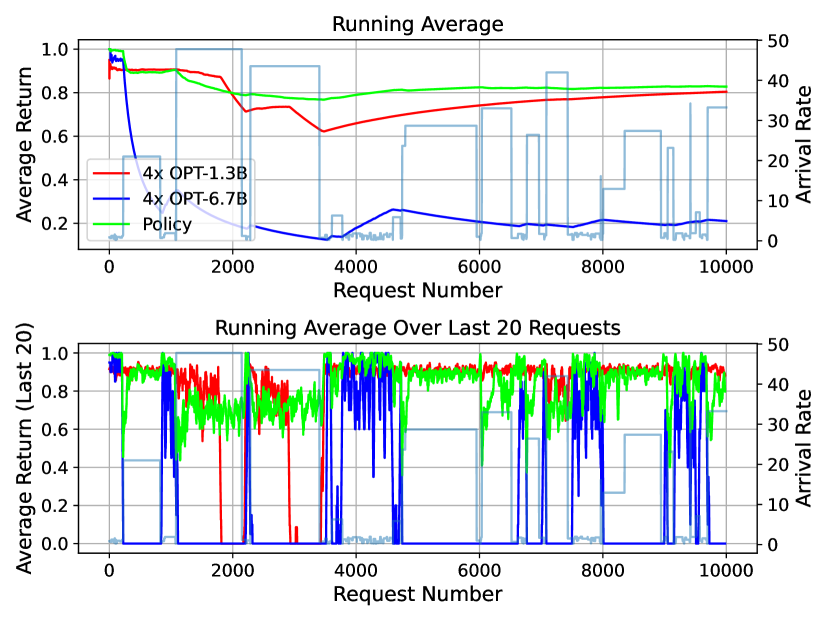Select the "4x OPT-6.7B" legend label
Viewport: 830px width, 623px height.
coord(195,198)
